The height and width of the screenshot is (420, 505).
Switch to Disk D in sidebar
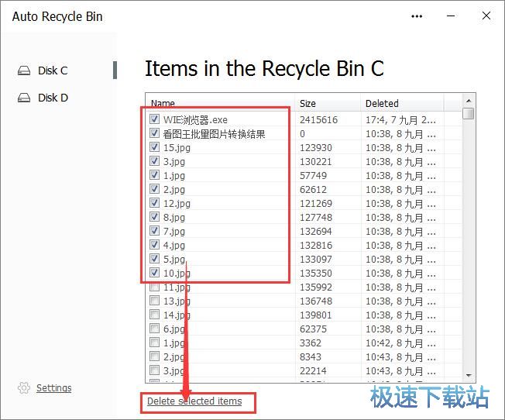click(53, 98)
